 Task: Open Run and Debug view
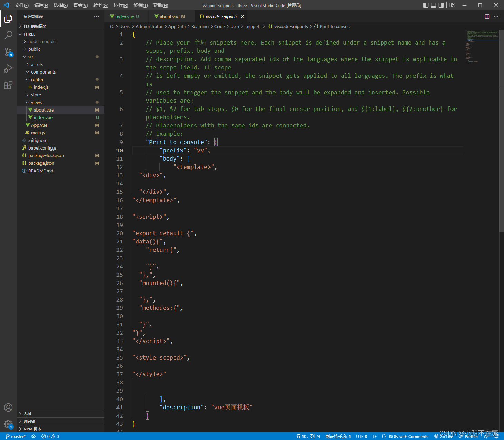coord(8,68)
